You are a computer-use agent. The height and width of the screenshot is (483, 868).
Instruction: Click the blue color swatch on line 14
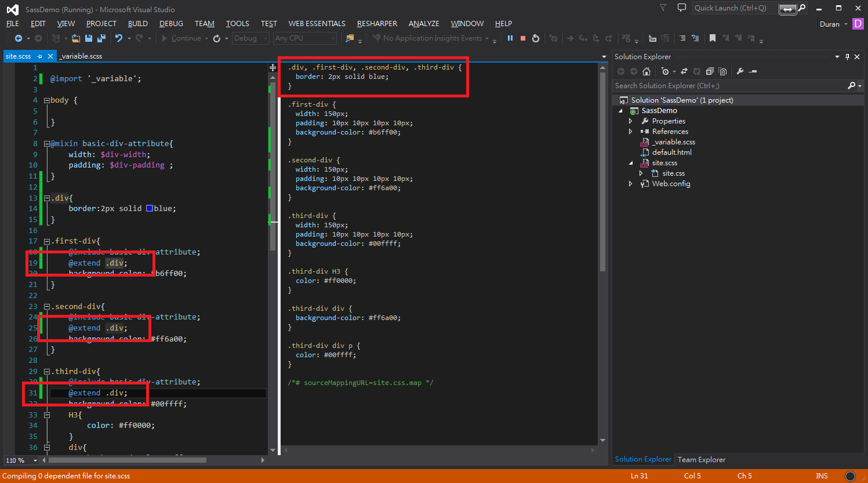point(149,208)
